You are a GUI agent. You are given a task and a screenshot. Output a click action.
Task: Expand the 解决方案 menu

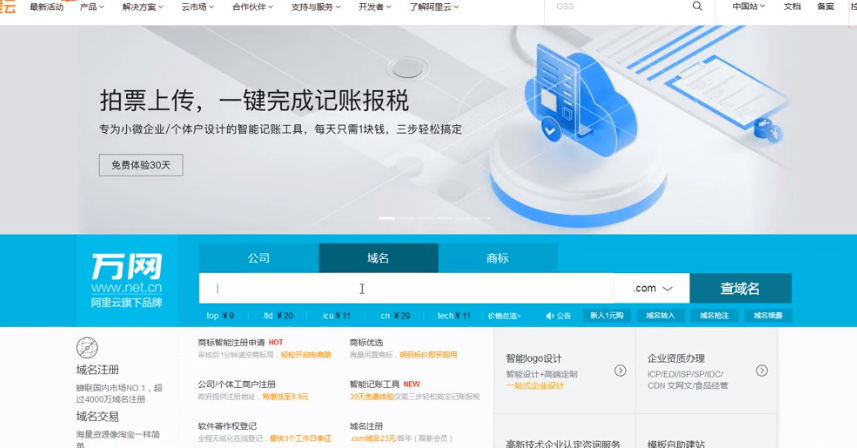[x=143, y=7]
